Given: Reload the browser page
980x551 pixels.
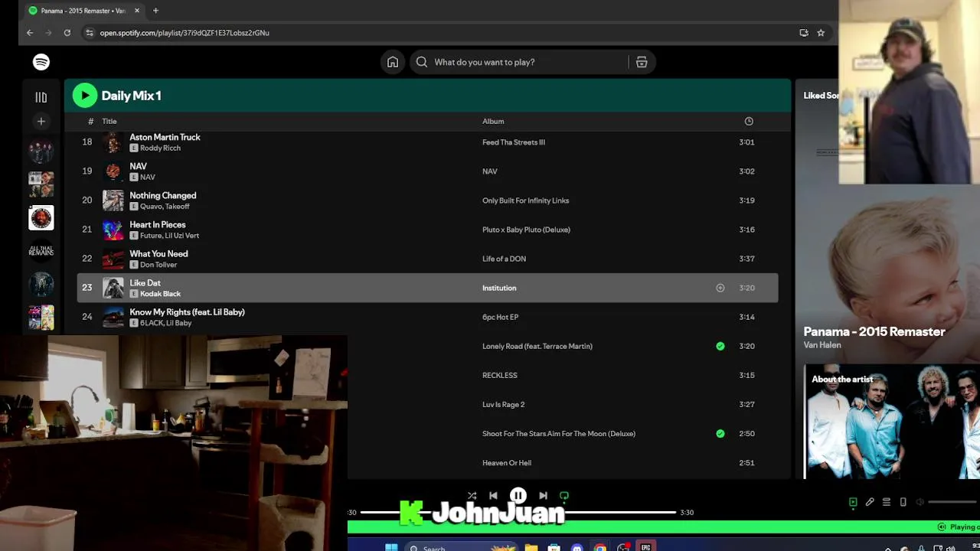Looking at the screenshot, I should (x=67, y=33).
